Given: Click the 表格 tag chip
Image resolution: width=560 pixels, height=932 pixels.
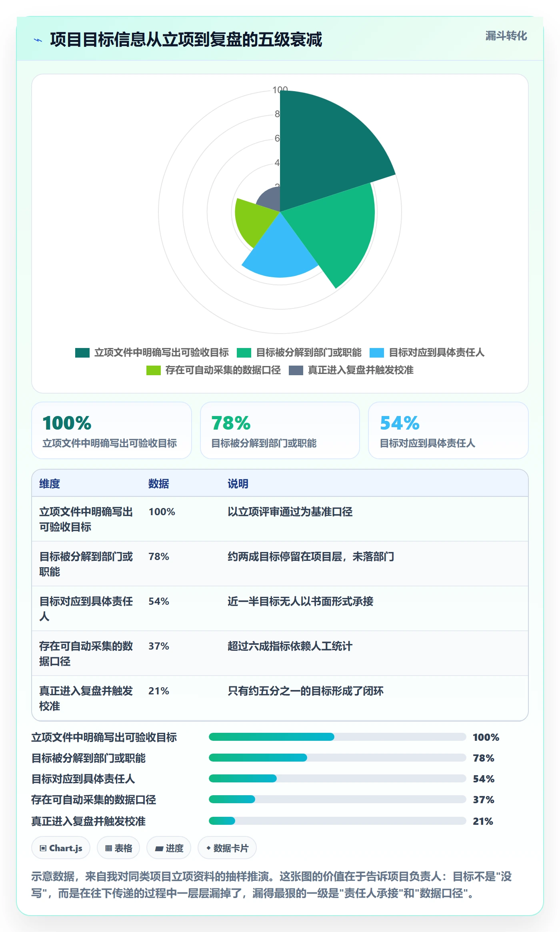Looking at the screenshot, I should [x=118, y=848].
